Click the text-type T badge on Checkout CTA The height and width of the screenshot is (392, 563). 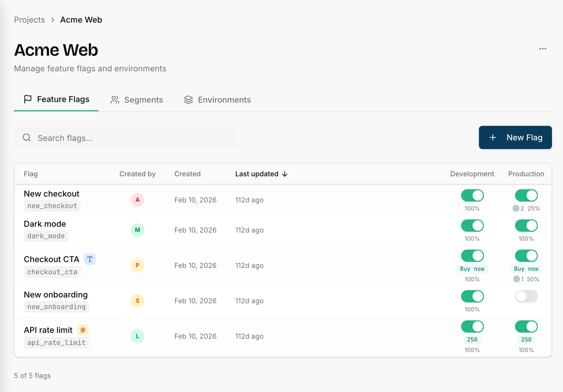90,259
